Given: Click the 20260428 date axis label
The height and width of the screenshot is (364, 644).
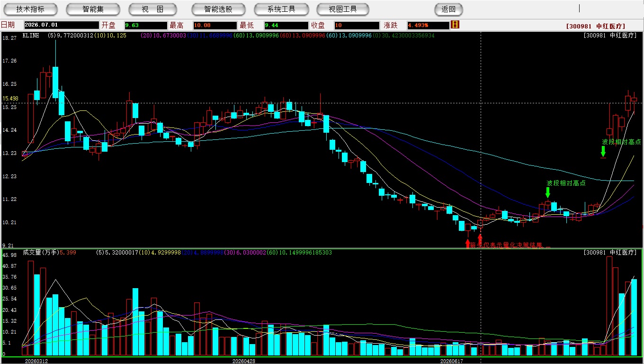Looking at the screenshot, I should click(244, 361).
